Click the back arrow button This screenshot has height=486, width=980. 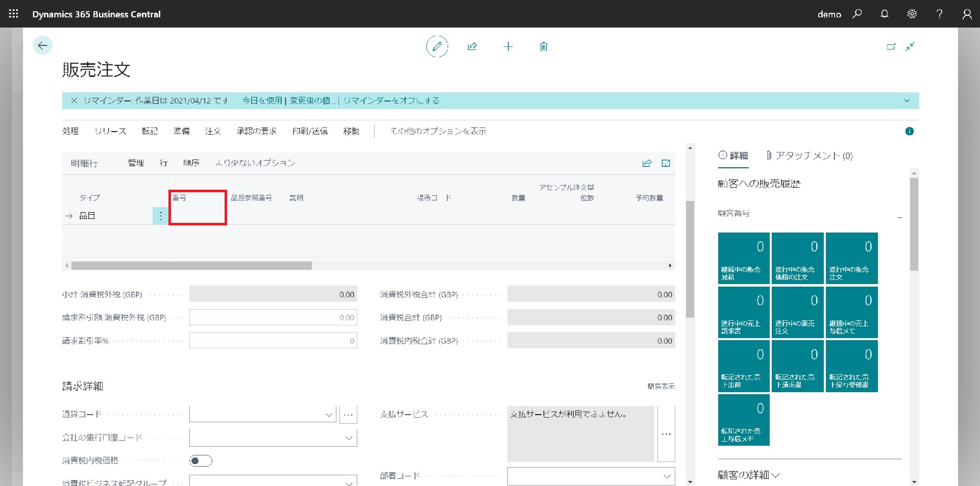click(x=42, y=45)
